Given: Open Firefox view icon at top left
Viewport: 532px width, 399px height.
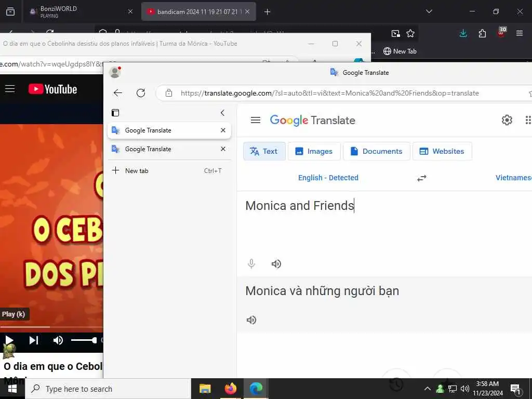Looking at the screenshot, I should 10,12.
